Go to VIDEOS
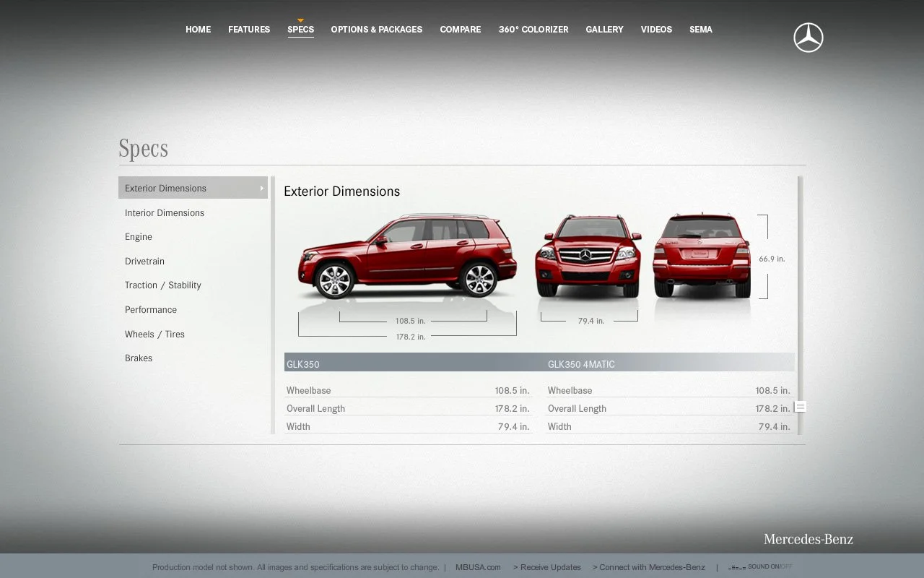 pyautogui.click(x=656, y=30)
